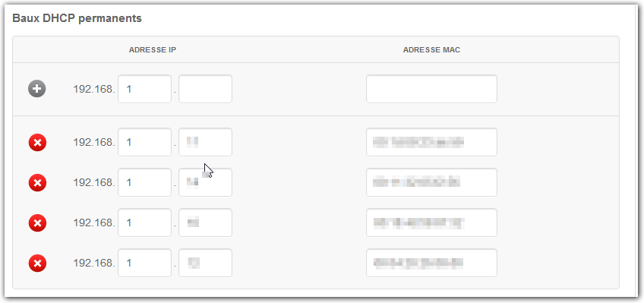644x303 pixels.
Task: Delete the first permanent DHCP lease
Action: pos(37,143)
